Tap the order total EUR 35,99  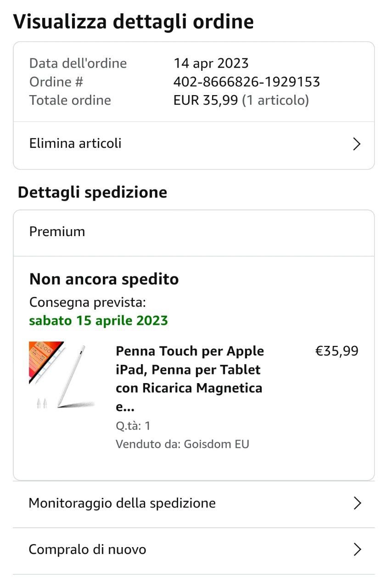(206, 100)
